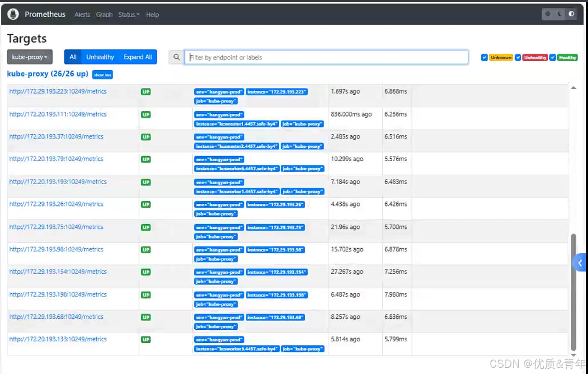
Task: Open endpoint 172.20.193.37:10249/metrics
Action: [56, 137]
